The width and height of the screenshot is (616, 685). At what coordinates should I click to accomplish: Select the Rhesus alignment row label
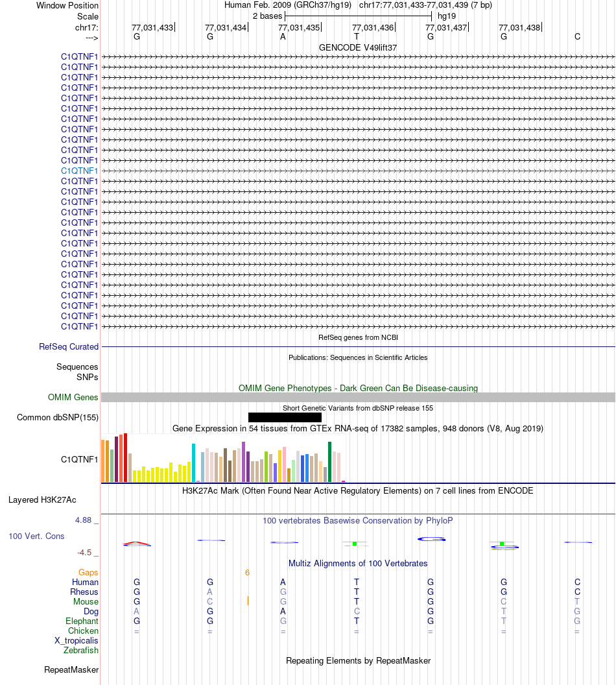coord(84,592)
